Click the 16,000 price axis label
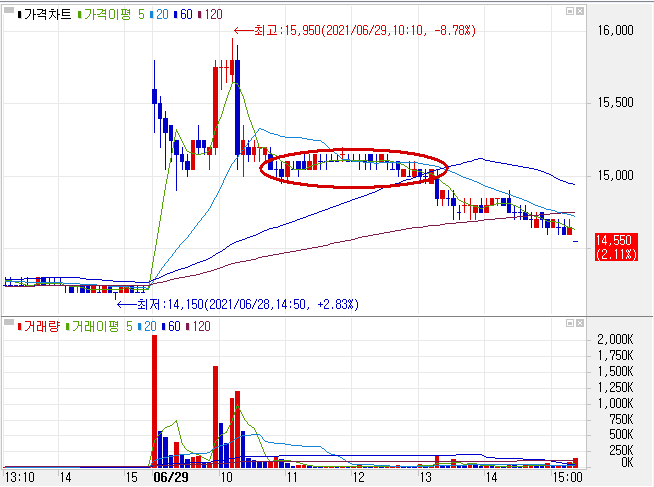Viewport: 654px width, 487px height. 615,30
